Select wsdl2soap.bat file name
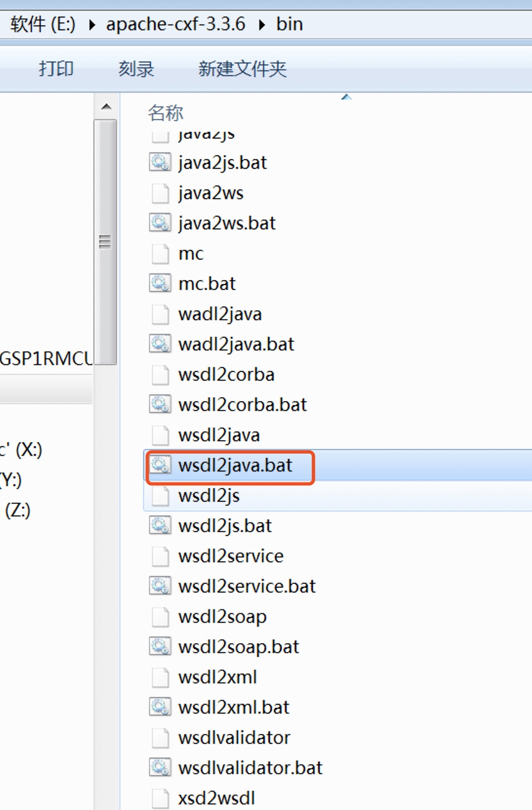Screen dimensions: 532x810 [239, 647]
